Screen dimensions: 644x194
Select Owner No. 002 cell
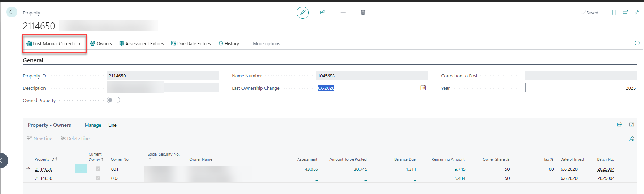tap(115, 178)
